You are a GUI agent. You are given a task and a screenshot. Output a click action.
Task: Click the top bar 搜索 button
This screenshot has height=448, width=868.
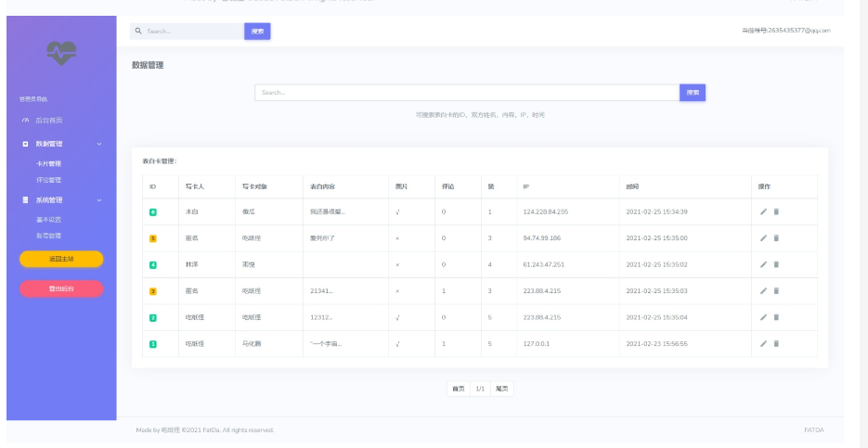[257, 32]
